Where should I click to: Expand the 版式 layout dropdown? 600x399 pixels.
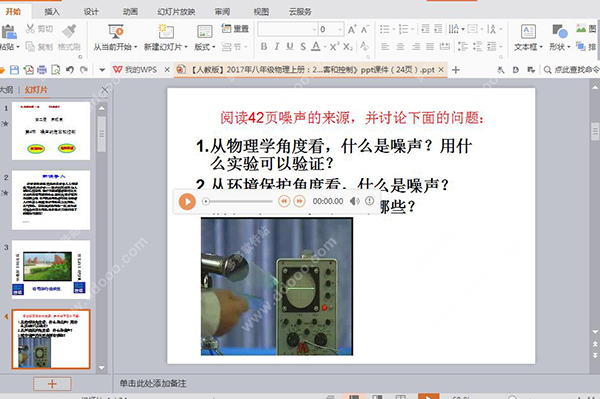tap(214, 47)
